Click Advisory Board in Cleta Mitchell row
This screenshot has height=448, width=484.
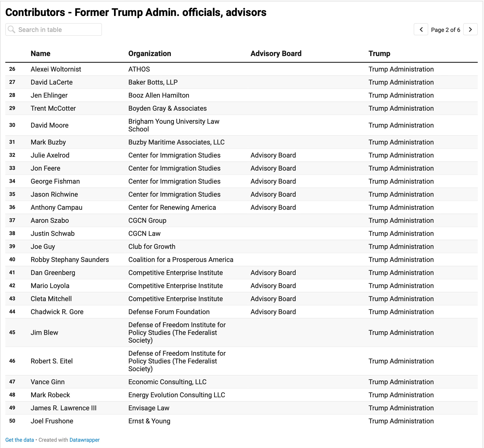click(273, 299)
